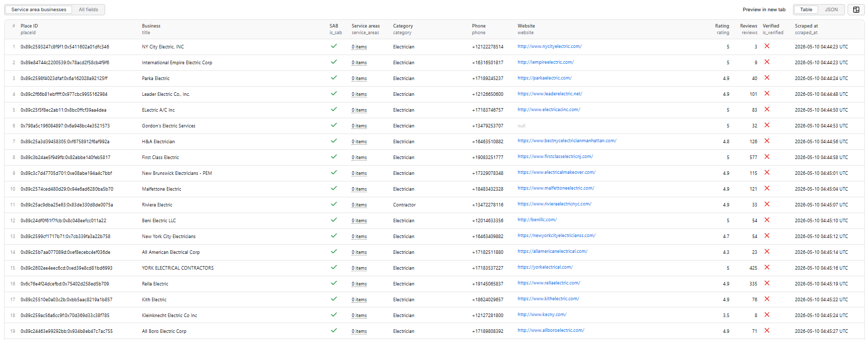Viewport: 868px width, 340px height.
Task: Select business name Malfettone Electric
Action: pyautogui.click(x=162, y=189)
